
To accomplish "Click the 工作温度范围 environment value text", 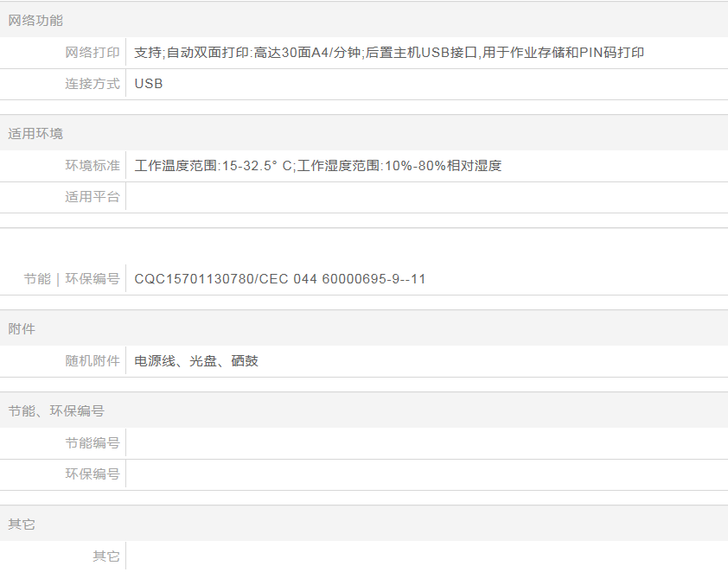I will pyautogui.click(x=317, y=166).
